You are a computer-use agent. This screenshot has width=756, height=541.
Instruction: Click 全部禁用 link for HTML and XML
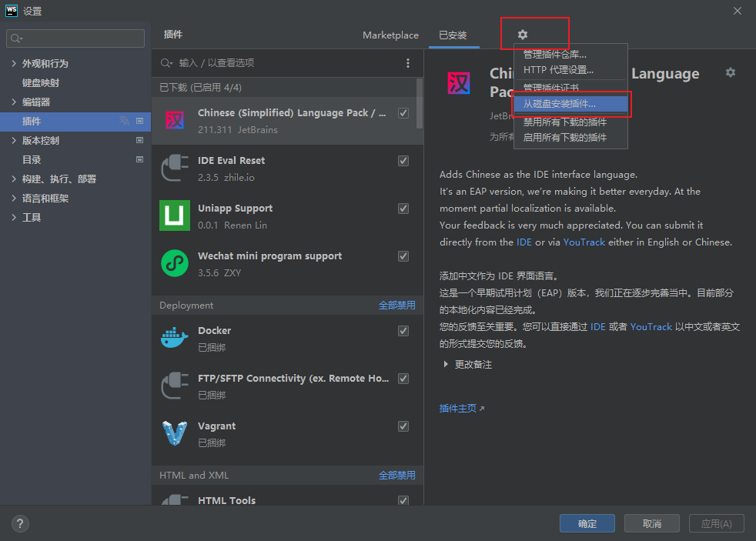396,475
